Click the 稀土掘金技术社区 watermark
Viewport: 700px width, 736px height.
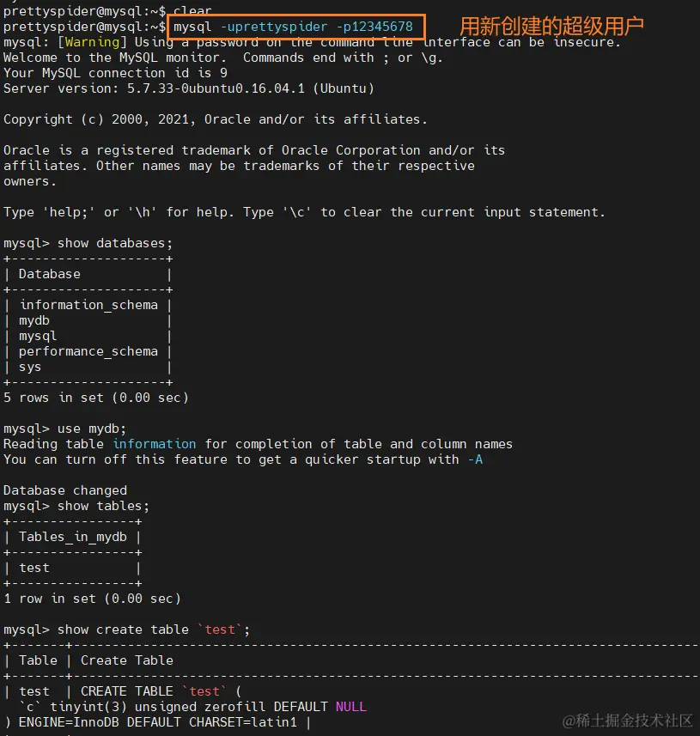click(633, 720)
